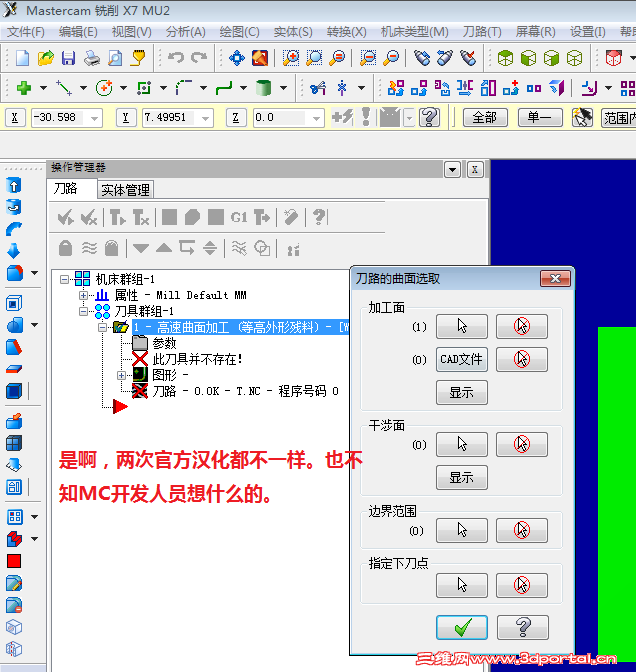Click the operations manager help question icon

(x=319, y=217)
